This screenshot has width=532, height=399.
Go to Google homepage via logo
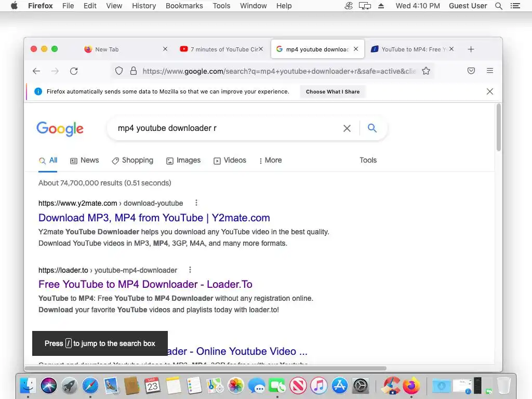[60, 129]
